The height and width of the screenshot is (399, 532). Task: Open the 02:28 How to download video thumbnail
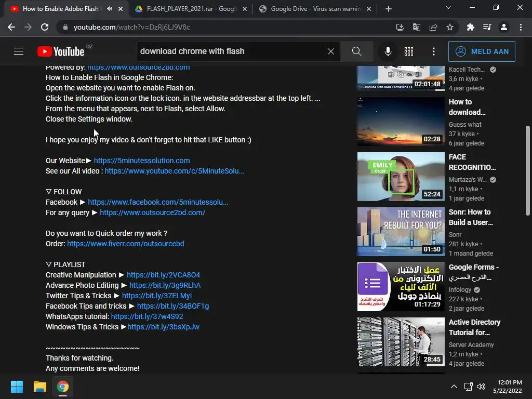pos(401,122)
